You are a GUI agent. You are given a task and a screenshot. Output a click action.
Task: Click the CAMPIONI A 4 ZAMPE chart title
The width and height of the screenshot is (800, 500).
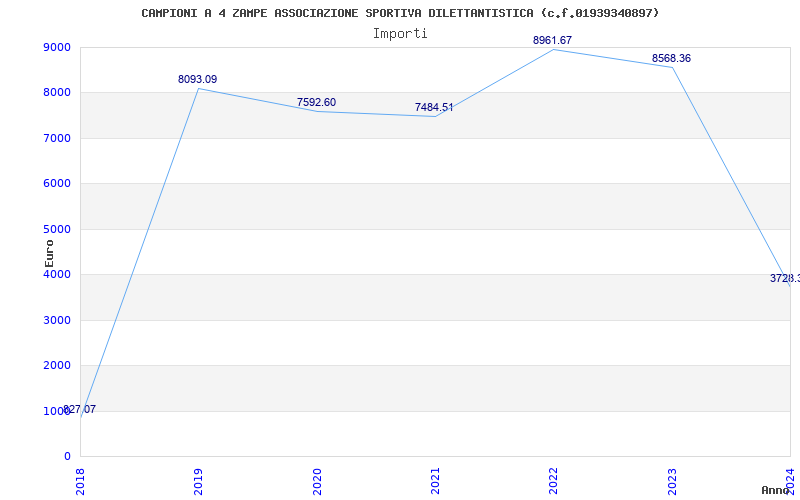(400, 13)
